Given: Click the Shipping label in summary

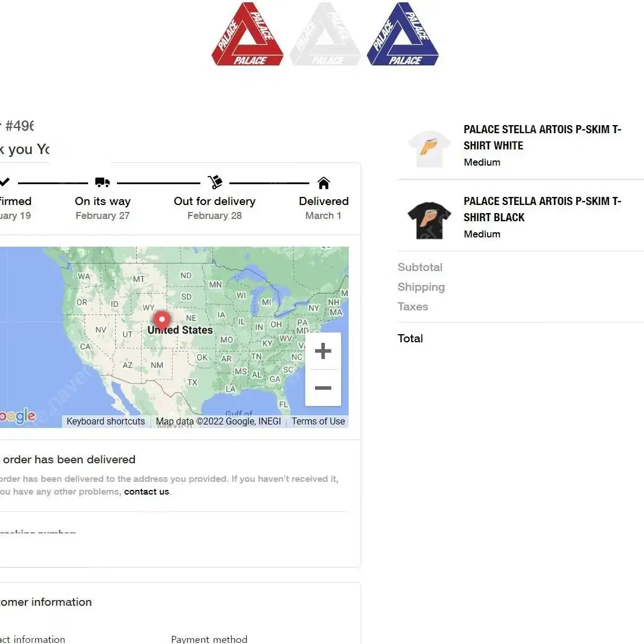Looking at the screenshot, I should [x=421, y=287].
